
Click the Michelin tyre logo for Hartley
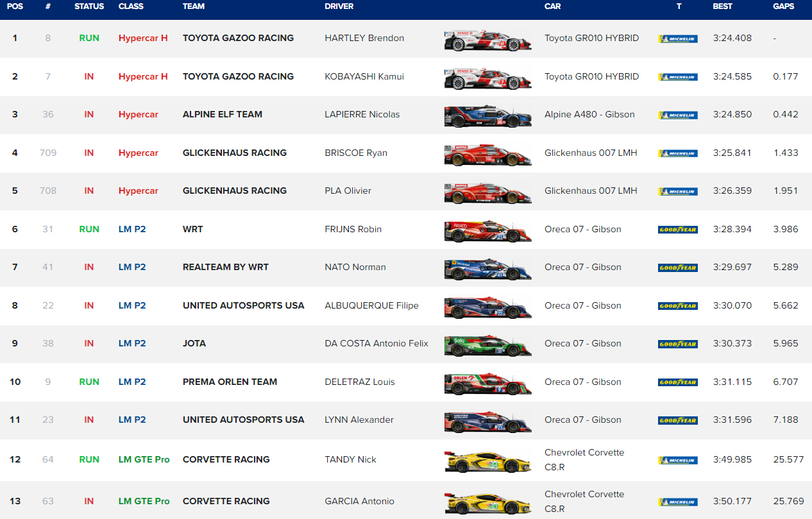pyautogui.click(x=677, y=38)
